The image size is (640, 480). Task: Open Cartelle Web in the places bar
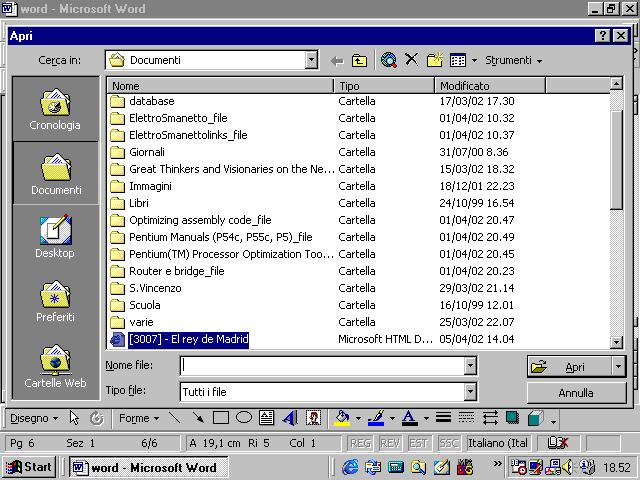point(55,366)
